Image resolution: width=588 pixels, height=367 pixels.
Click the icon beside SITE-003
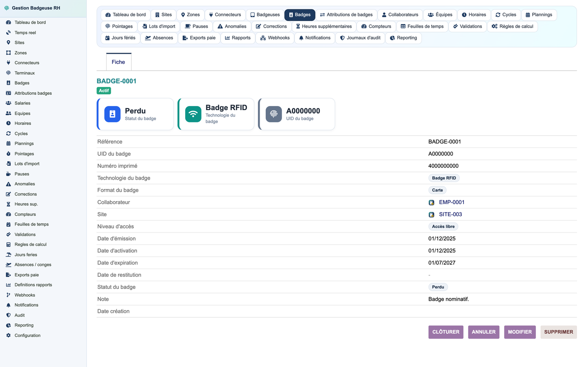coord(431,215)
